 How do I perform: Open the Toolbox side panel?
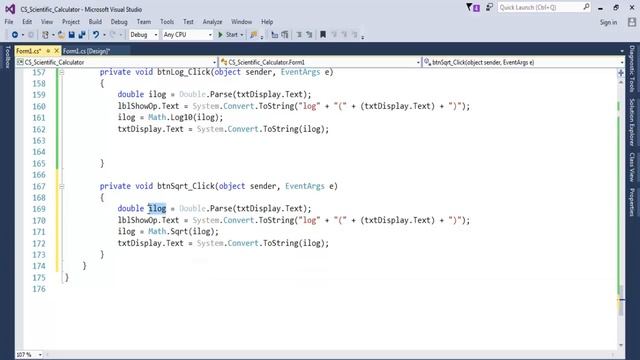tap(7, 57)
